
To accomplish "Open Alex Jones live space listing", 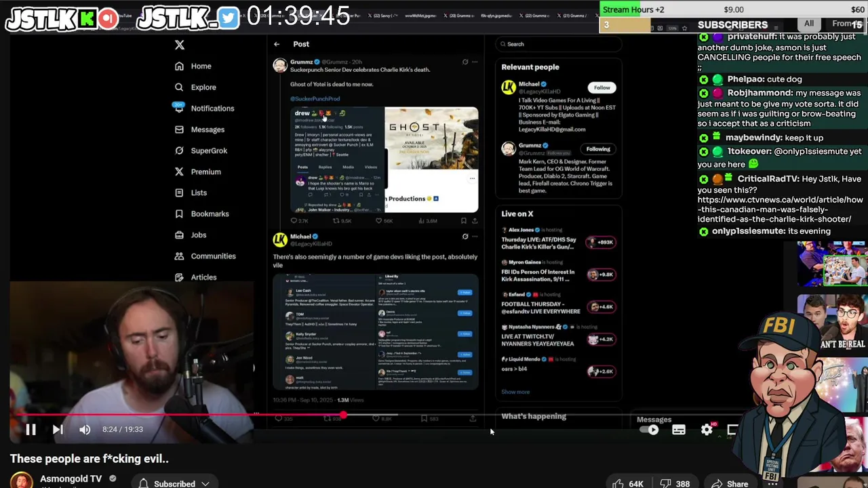I will pos(558,240).
